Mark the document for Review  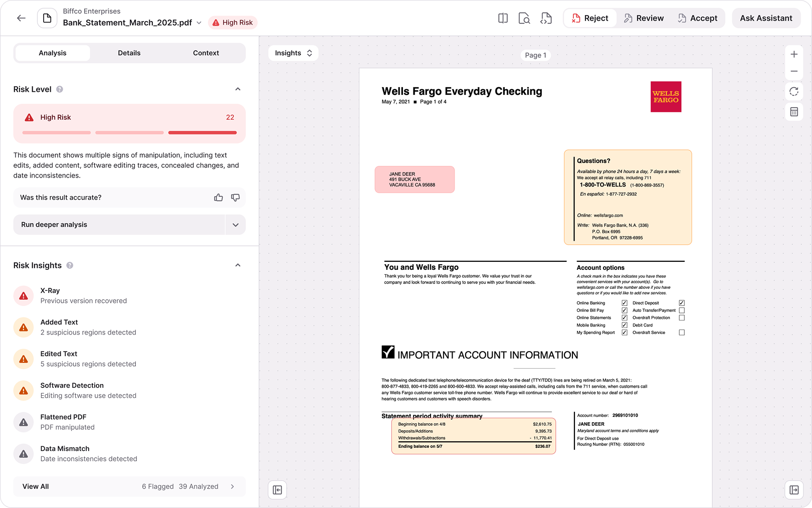(644, 18)
